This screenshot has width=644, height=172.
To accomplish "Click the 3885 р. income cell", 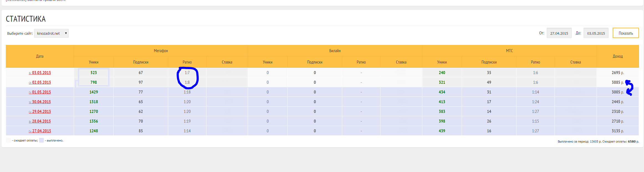I will pyautogui.click(x=617, y=82).
